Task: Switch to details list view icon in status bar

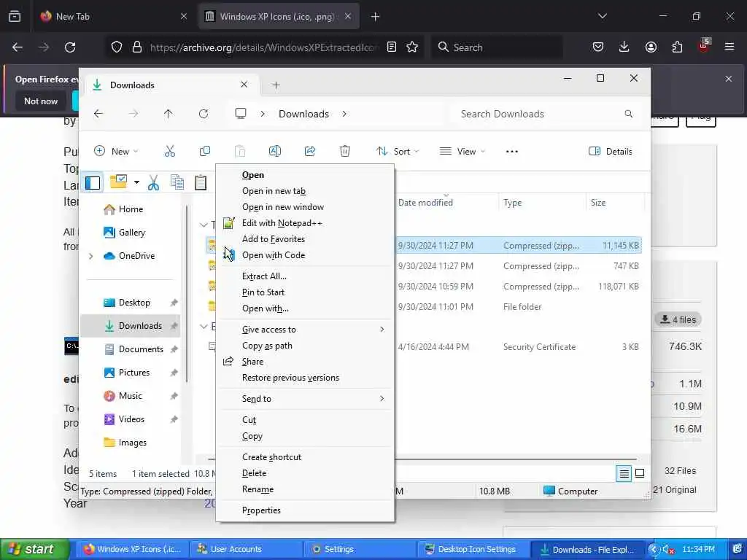Action: tap(624, 473)
